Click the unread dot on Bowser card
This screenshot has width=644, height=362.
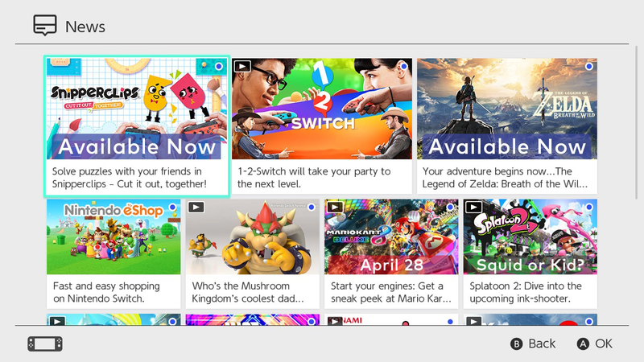point(312,208)
